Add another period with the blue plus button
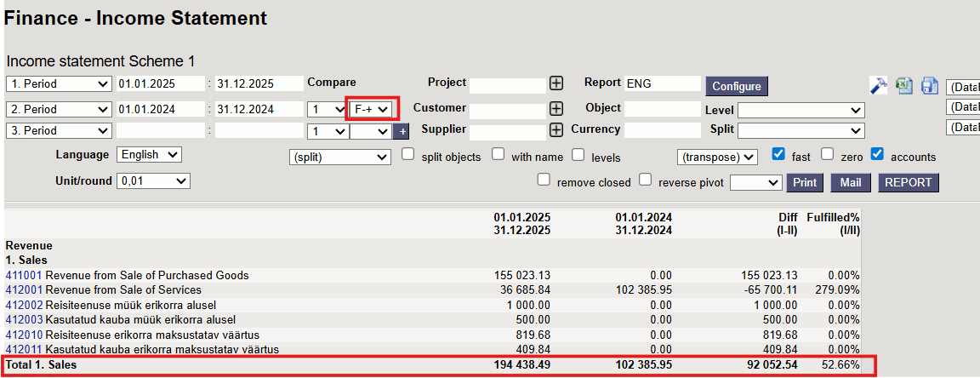The height and width of the screenshot is (378, 980). (401, 131)
